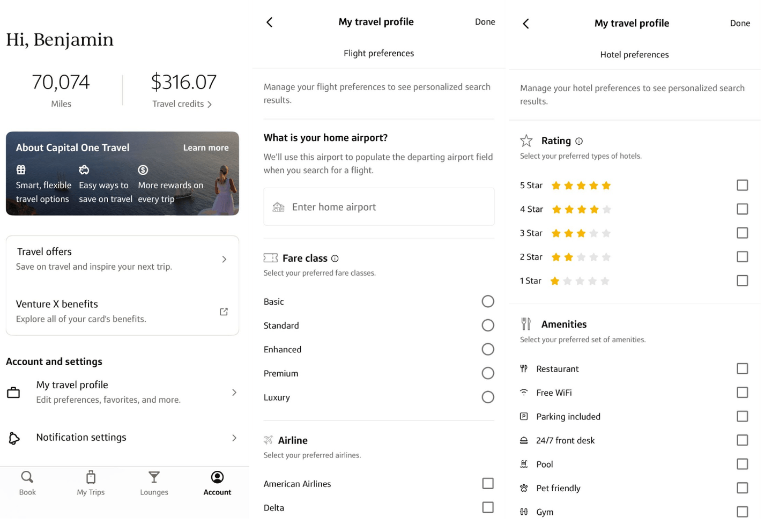Check the 5 Star rating box
The width and height of the screenshot is (772, 532).
(x=742, y=185)
